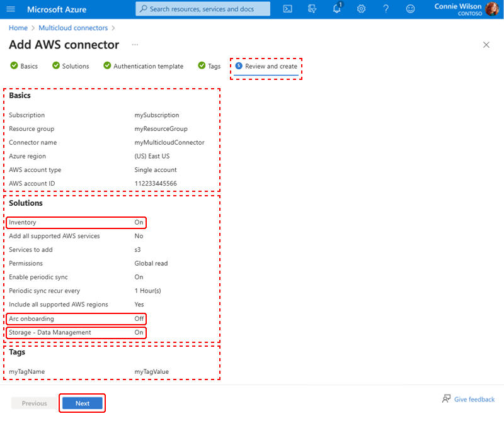The width and height of the screenshot is (504, 421).
Task: Click the Connie Wilson user name
Action: click(x=458, y=6)
